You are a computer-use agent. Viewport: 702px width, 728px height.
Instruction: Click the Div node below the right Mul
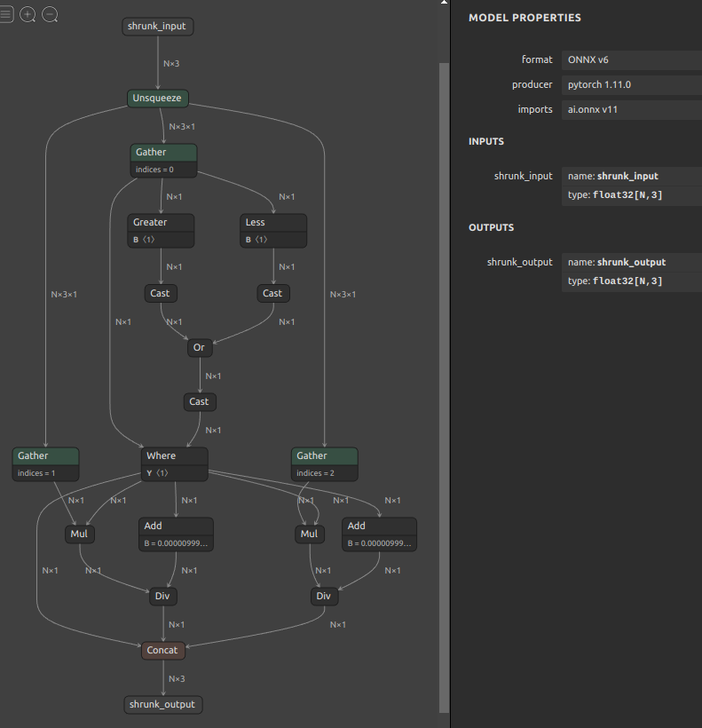point(324,596)
